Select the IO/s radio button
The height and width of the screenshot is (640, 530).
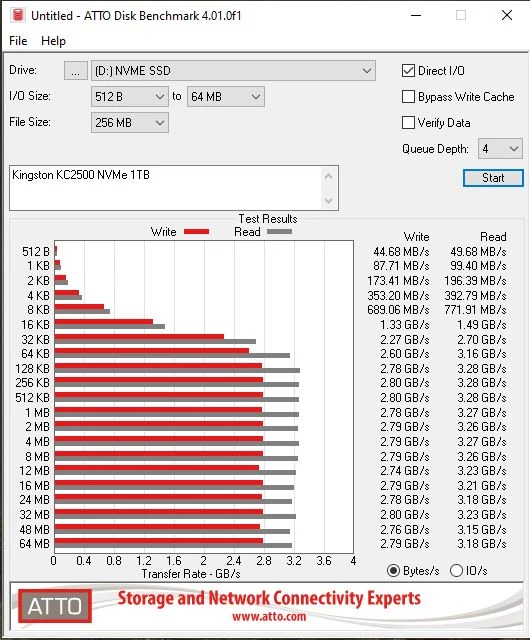(456, 570)
